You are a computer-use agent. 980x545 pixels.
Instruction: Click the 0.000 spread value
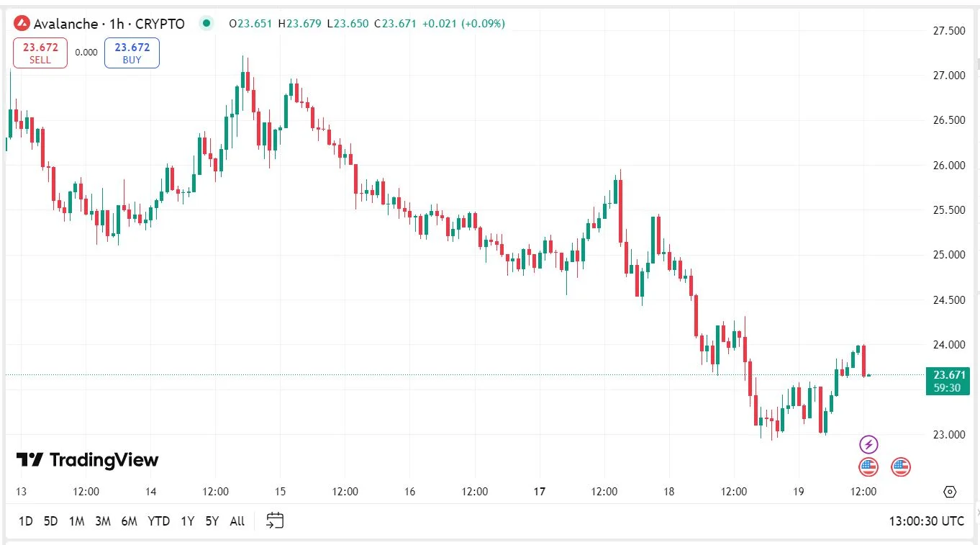(86, 53)
